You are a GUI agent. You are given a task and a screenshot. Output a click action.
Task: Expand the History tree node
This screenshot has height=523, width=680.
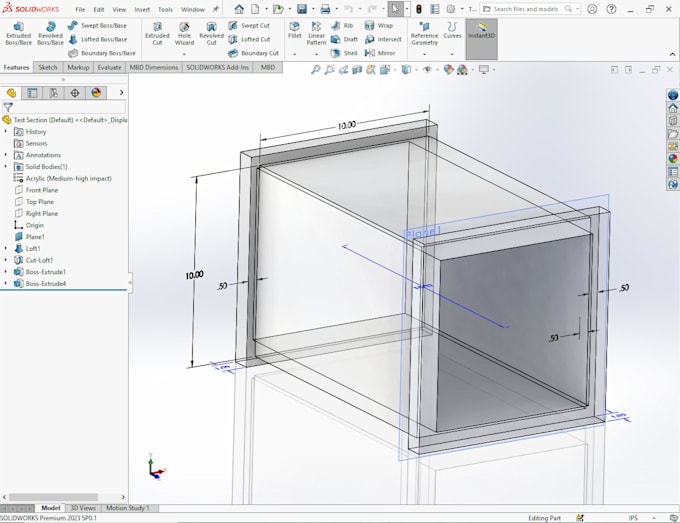tap(6, 131)
